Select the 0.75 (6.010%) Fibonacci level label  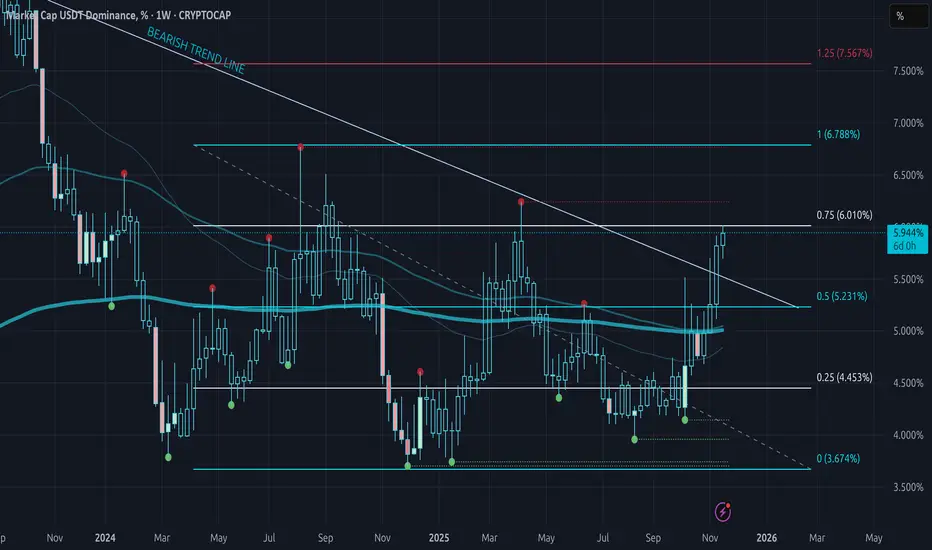[x=845, y=215]
